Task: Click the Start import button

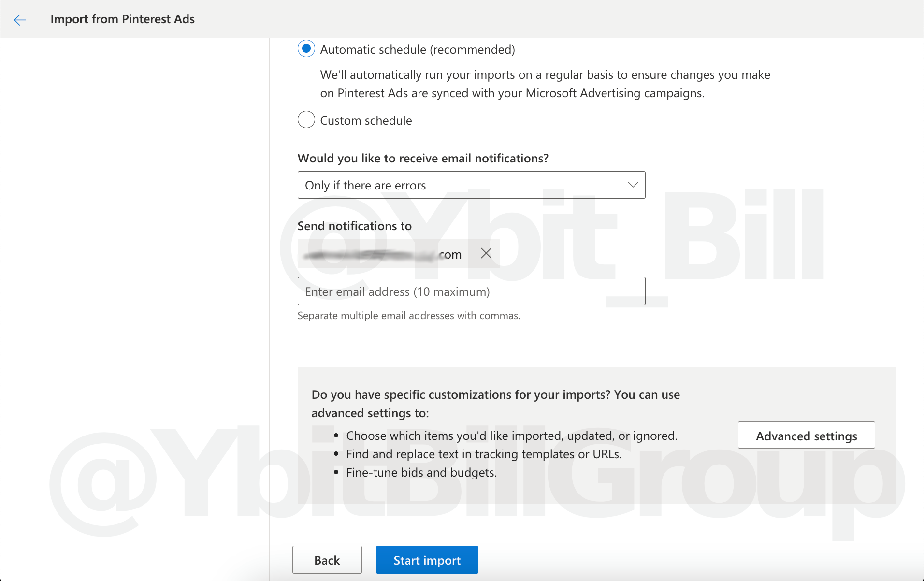Action: [x=427, y=560]
